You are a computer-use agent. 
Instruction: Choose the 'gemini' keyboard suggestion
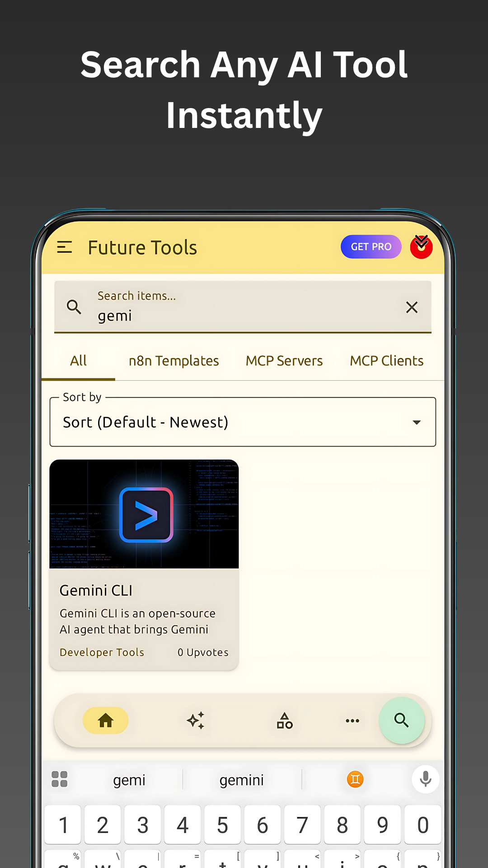pos(241,780)
